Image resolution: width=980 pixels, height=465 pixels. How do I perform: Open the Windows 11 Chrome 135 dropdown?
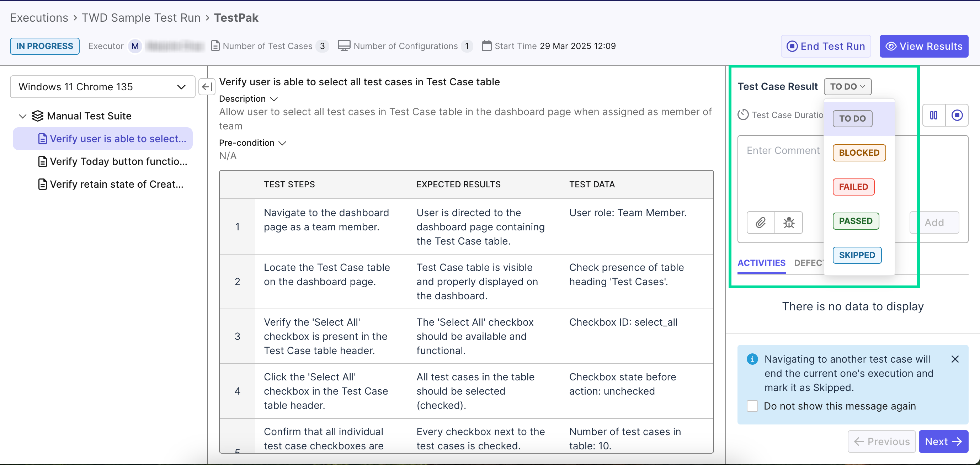point(102,87)
